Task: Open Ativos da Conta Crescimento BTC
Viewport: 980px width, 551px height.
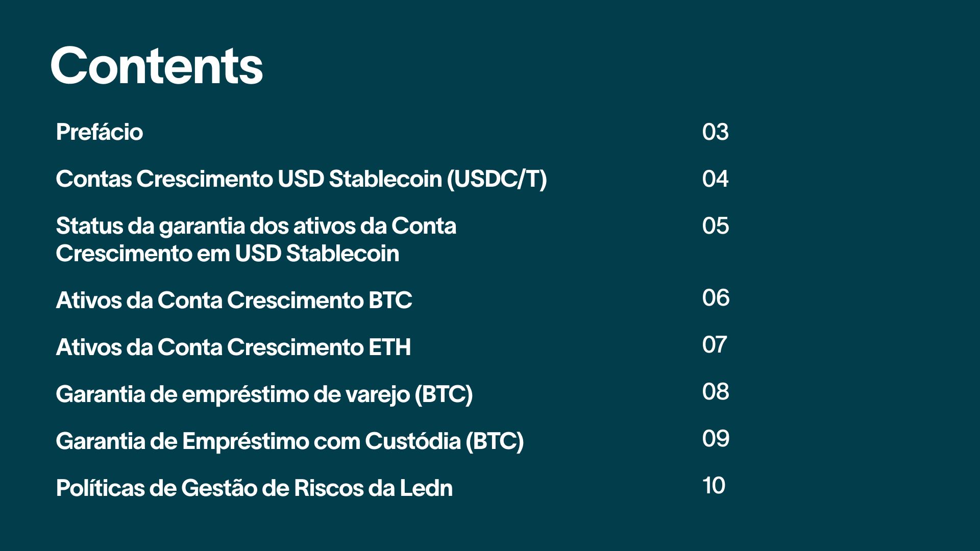Action: click(x=234, y=300)
